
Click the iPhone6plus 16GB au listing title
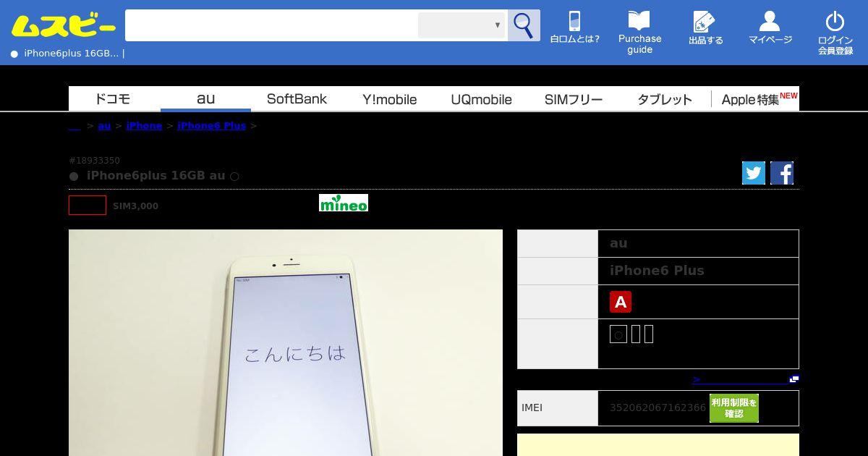click(x=154, y=176)
